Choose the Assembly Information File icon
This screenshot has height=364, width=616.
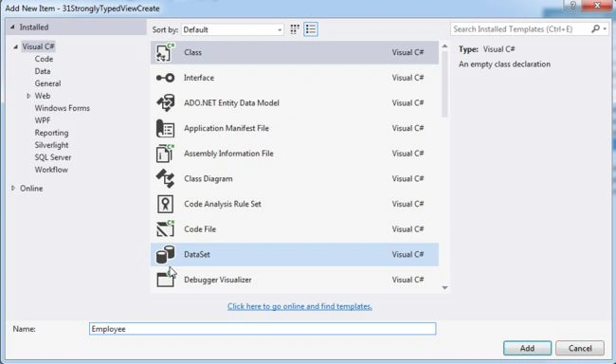coord(165,154)
